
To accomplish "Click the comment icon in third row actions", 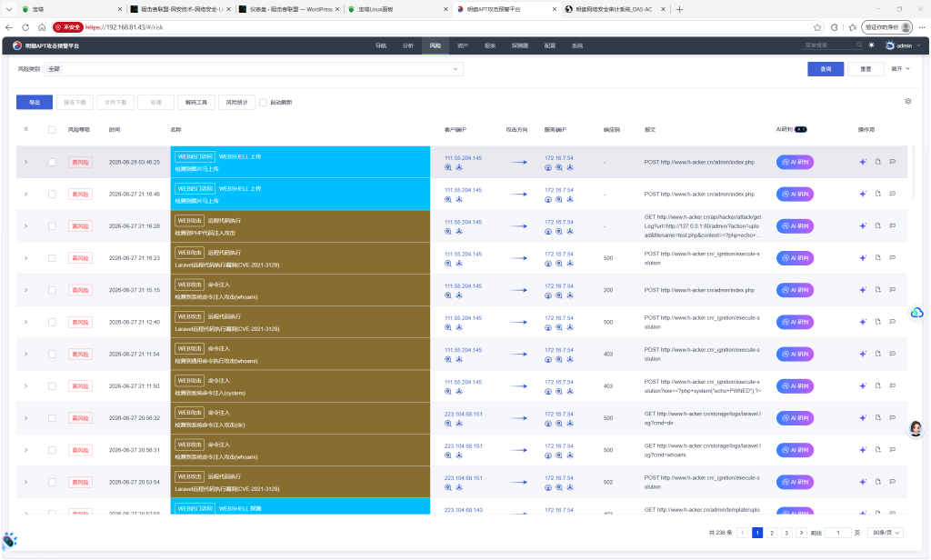I will 893,225.
